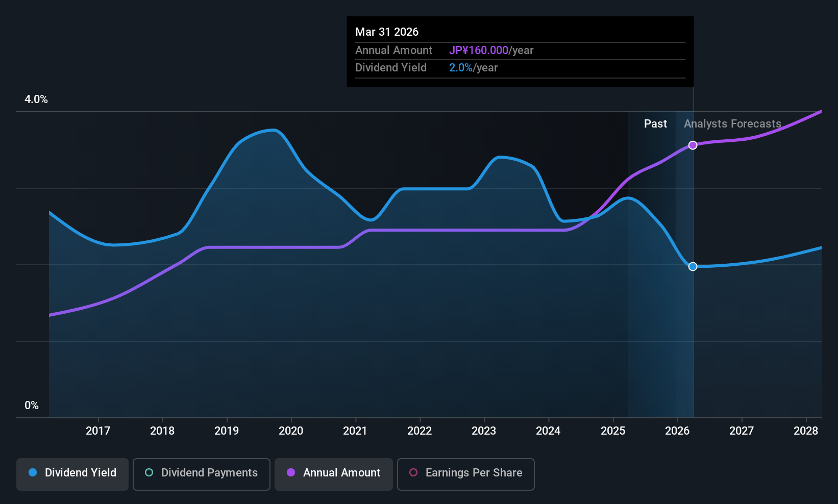838x504 pixels.
Task: Click the purple Annual Amount legend dot
Action: 291,472
